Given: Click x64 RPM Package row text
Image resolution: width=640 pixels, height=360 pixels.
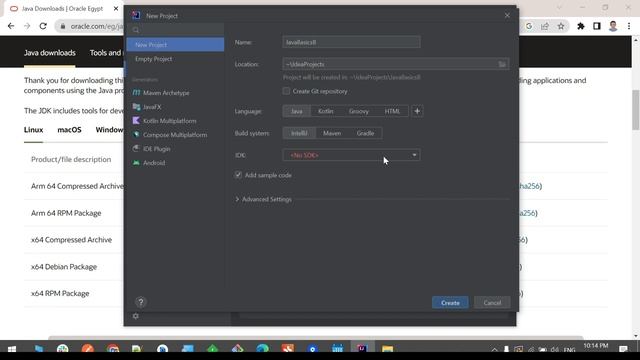Looking at the screenshot, I should (60, 293).
